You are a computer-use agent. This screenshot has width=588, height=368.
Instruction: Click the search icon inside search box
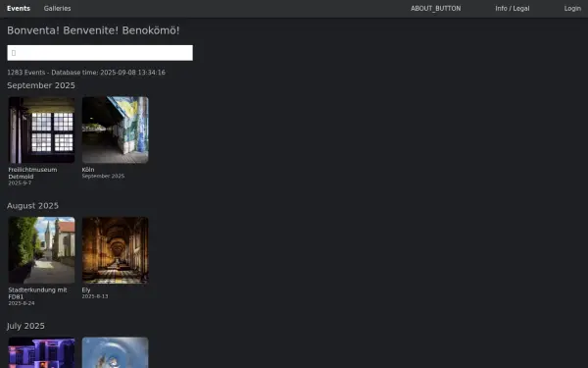pyautogui.click(x=14, y=53)
